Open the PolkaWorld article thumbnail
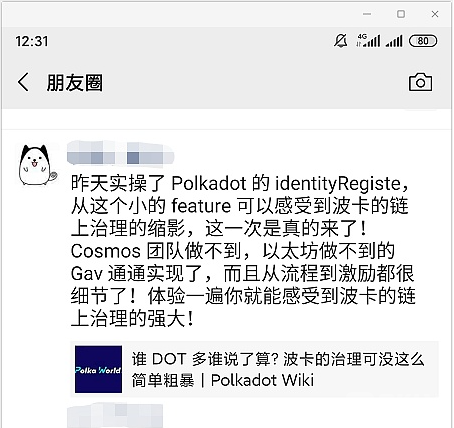 (98, 369)
